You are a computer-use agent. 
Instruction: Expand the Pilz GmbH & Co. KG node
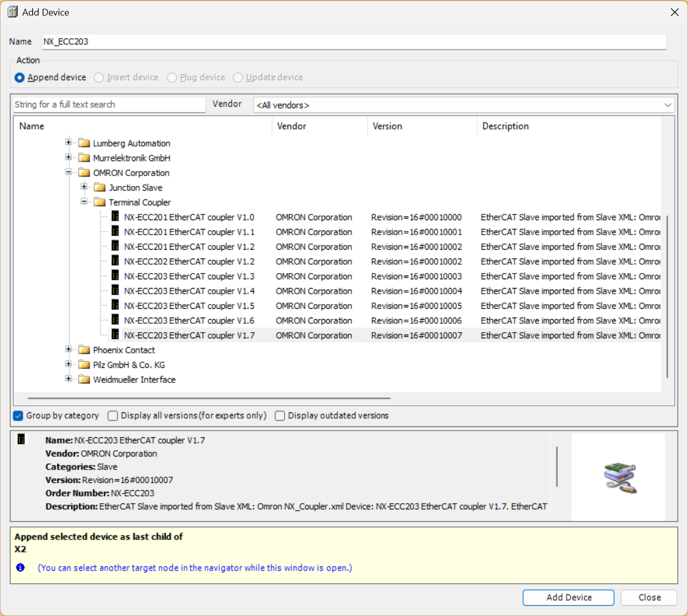[68, 364]
